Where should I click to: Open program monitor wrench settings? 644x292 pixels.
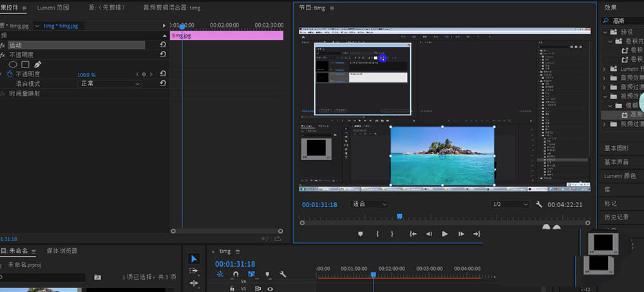click(x=539, y=204)
